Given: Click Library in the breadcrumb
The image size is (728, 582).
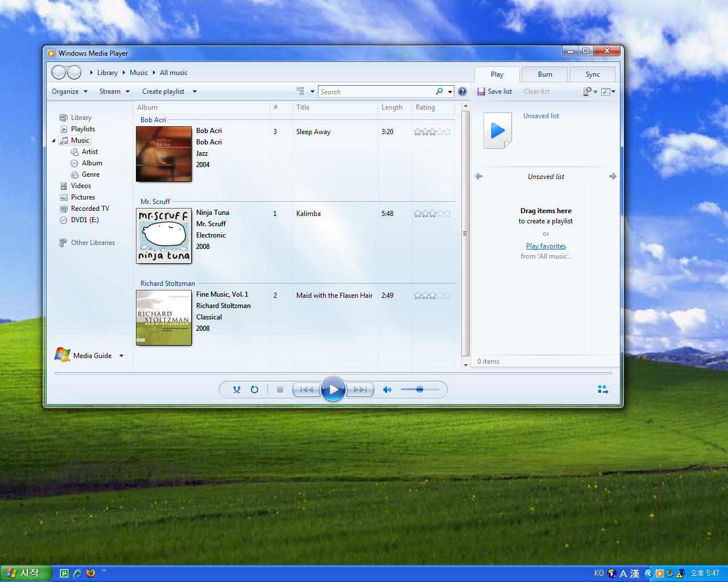Looking at the screenshot, I should tap(107, 73).
